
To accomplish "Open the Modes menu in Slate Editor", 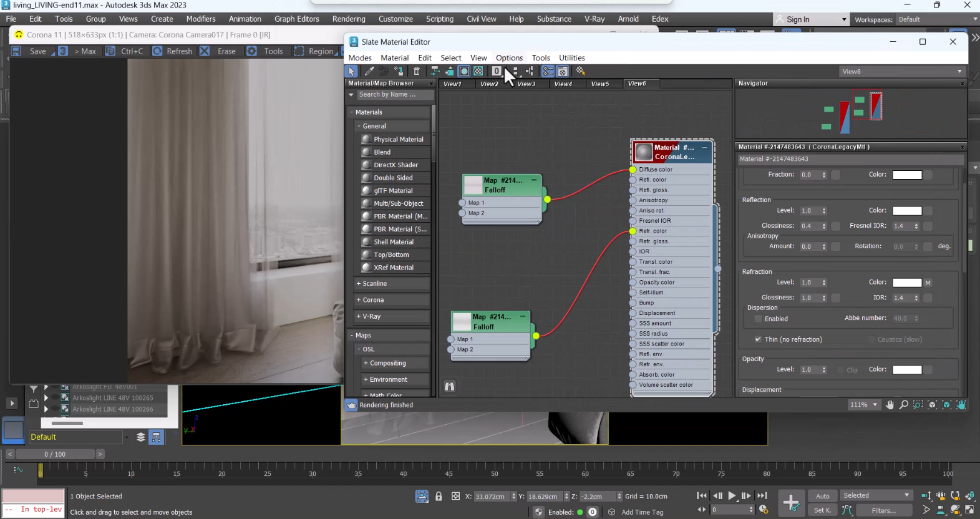I will pos(360,57).
